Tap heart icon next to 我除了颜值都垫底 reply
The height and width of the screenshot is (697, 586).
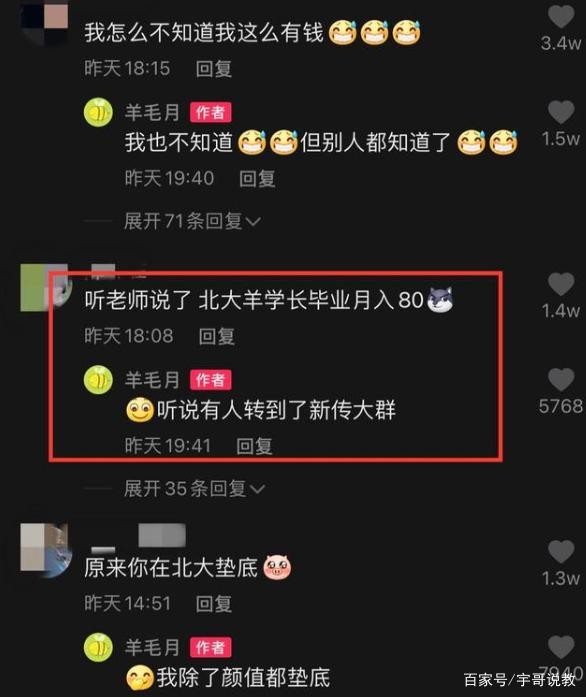561,647
